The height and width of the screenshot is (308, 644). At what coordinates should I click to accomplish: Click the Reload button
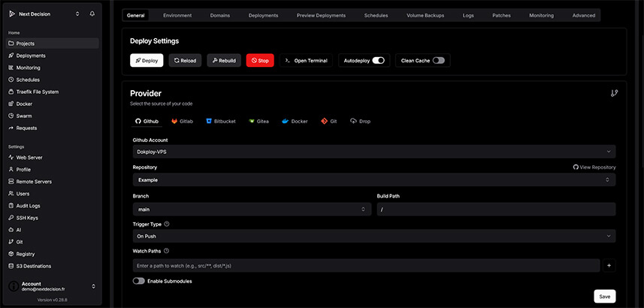point(185,60)
